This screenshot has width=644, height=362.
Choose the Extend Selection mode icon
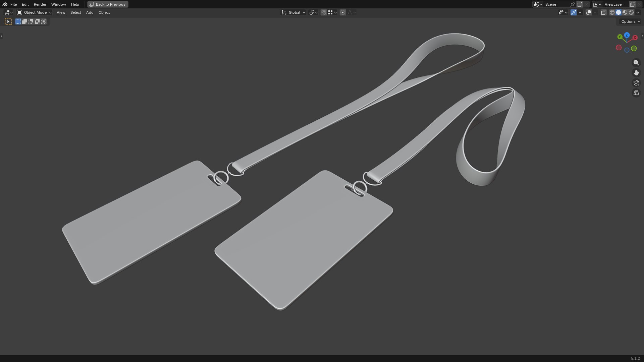24,21
